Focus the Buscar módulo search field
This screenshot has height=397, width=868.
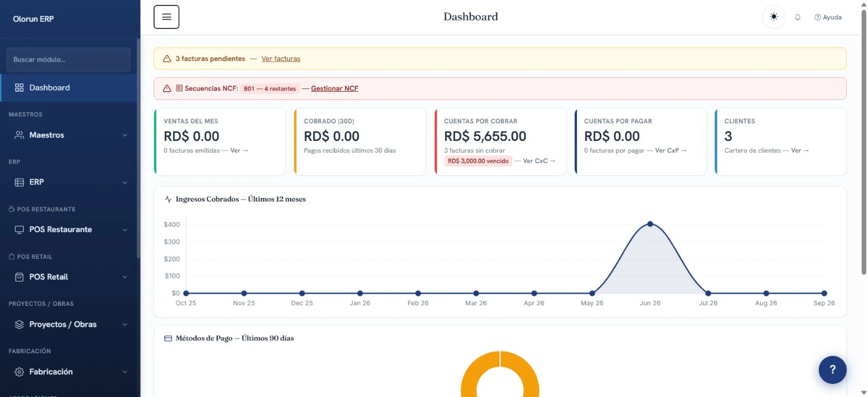point(68,60)
